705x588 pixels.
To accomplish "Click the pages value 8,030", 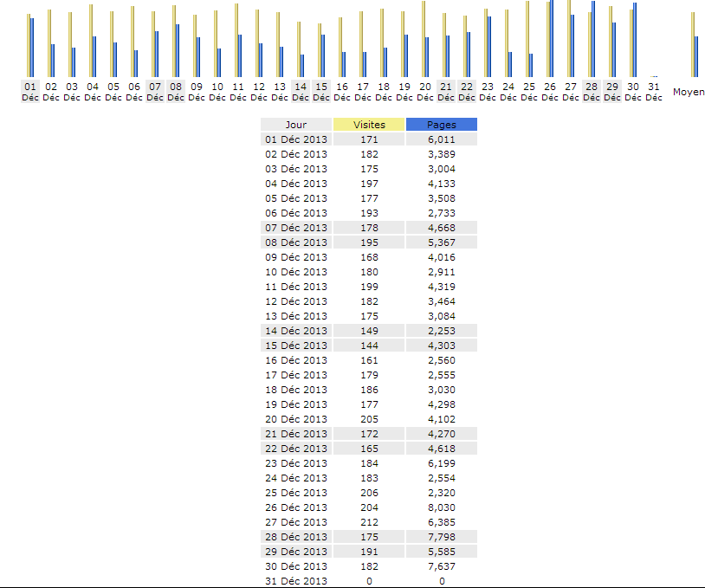I will (442, 507).
